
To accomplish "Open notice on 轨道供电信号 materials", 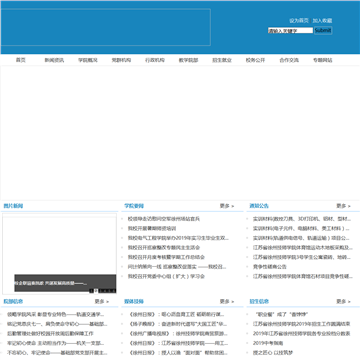I will pyautogui.click(x=301, y=238).
